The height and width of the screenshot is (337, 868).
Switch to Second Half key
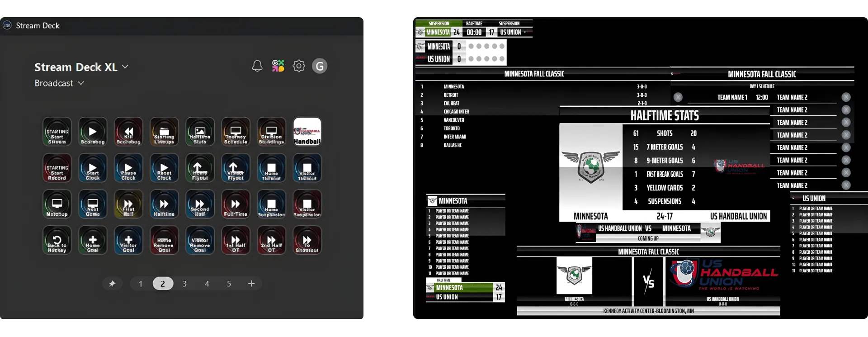pyautogui.click(x=200, y=204)
